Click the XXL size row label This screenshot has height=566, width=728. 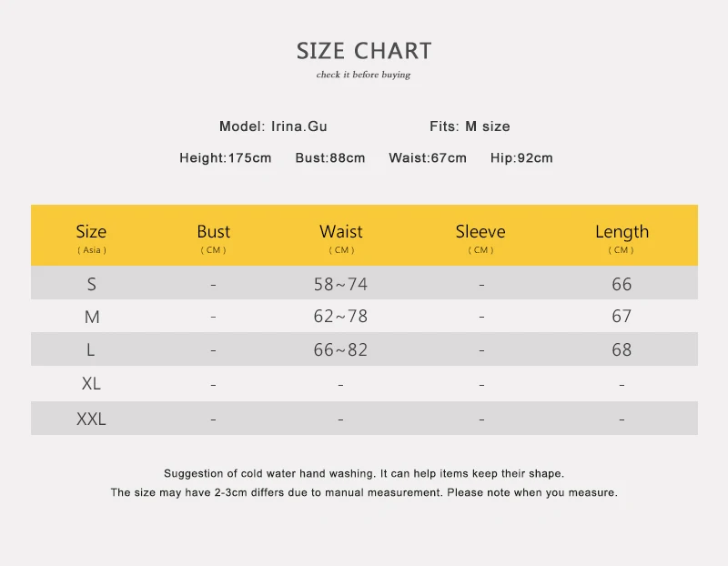tap(91, 419)
